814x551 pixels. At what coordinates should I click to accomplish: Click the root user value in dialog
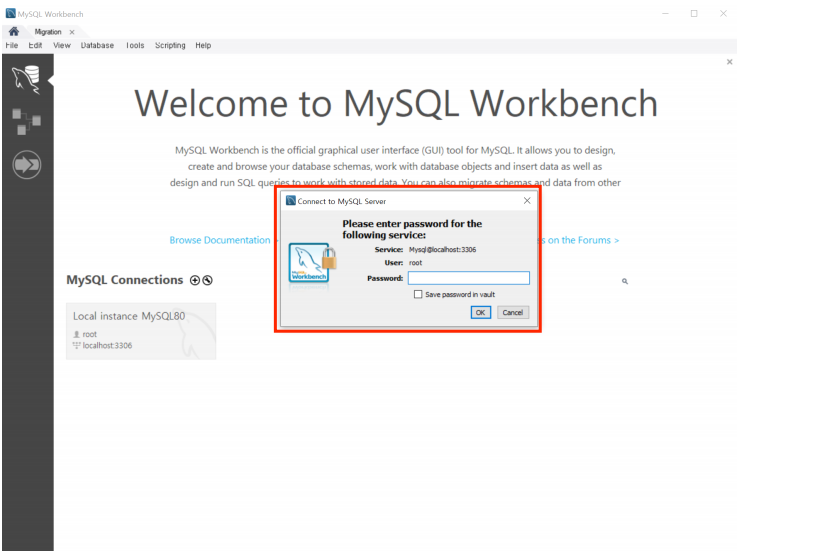pos(415,263)
